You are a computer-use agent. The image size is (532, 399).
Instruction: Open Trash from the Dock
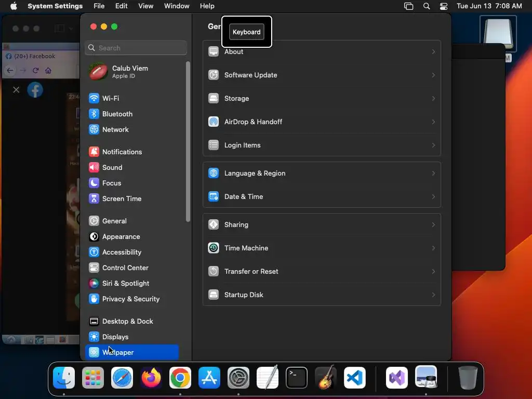click(x=468, y=378)
